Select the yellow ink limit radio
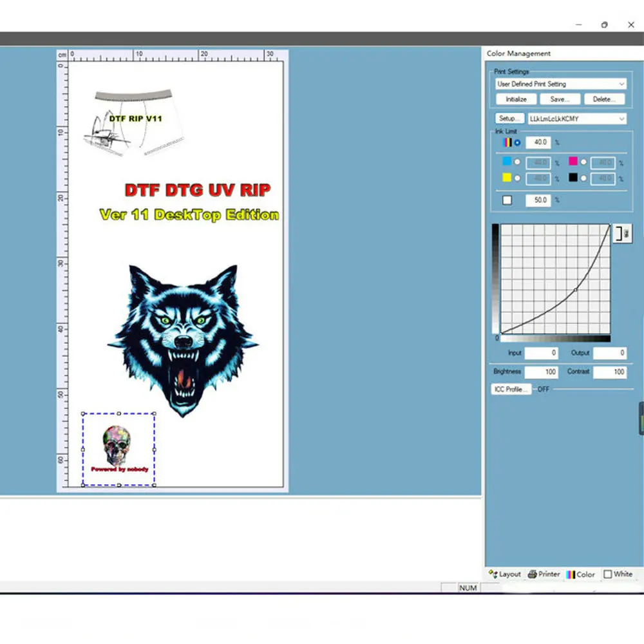 [x=518, y=178]
